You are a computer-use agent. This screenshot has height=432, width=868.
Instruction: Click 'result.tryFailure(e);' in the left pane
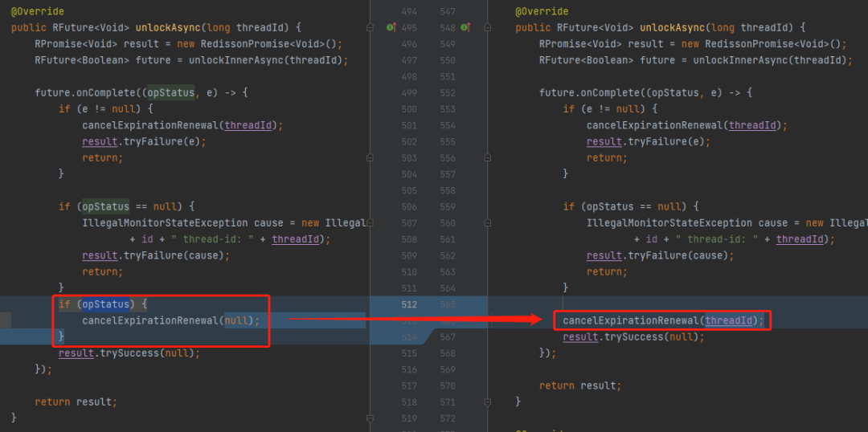(144, 141)
